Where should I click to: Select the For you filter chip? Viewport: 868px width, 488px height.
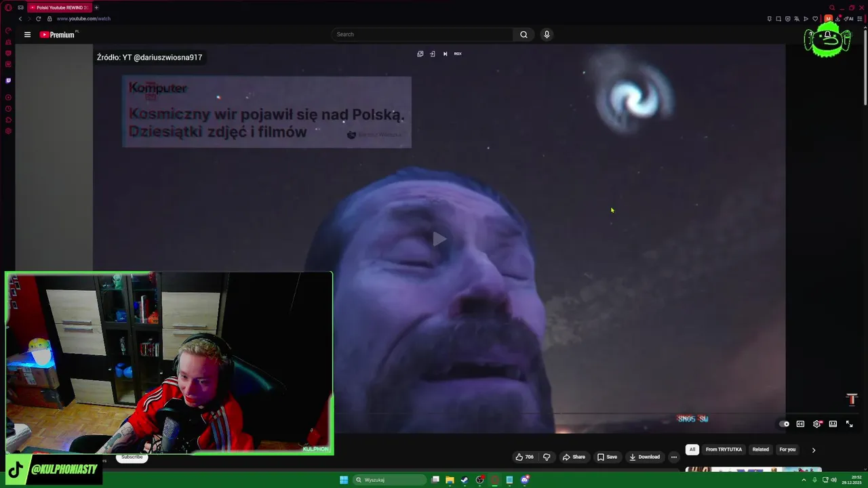[787, 449]
